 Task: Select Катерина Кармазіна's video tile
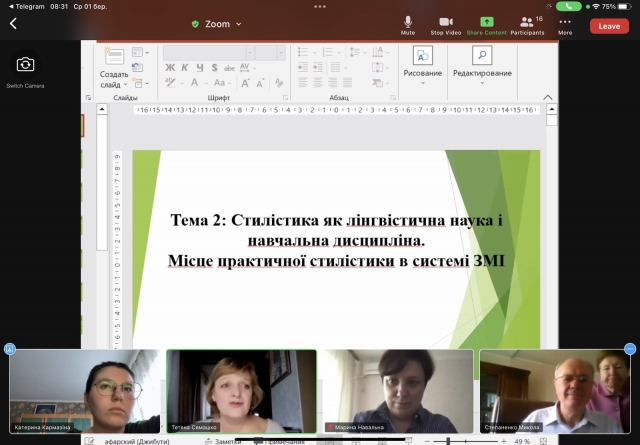84,391
